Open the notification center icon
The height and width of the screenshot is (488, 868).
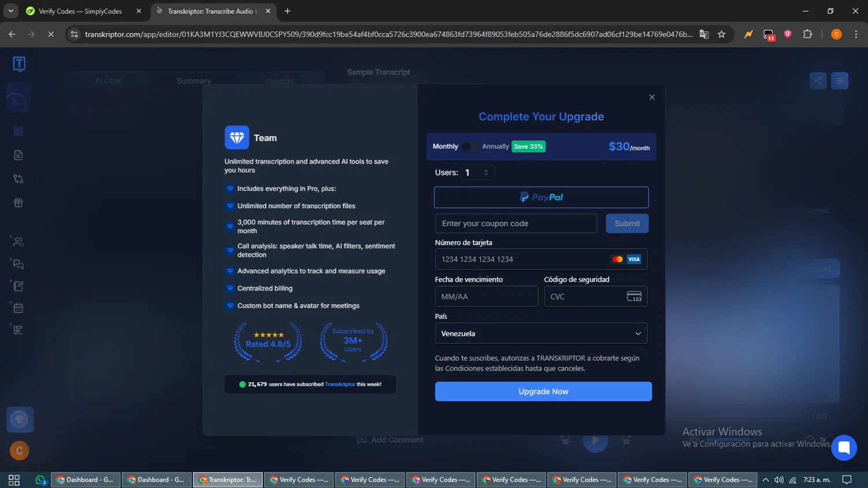click(847, 480)
